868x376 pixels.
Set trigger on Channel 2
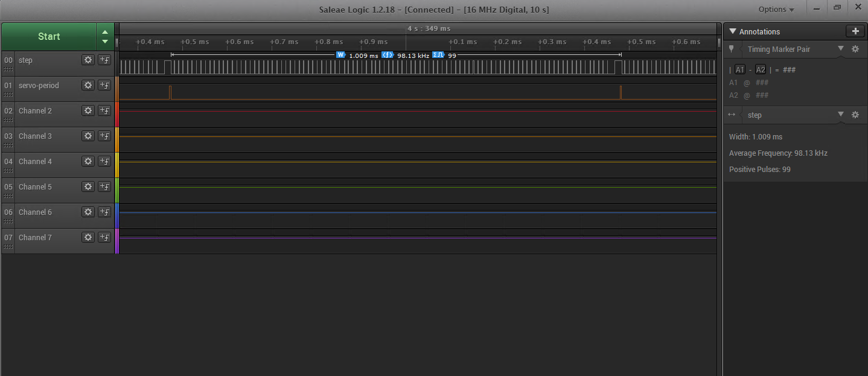click(x=104, y=110)
